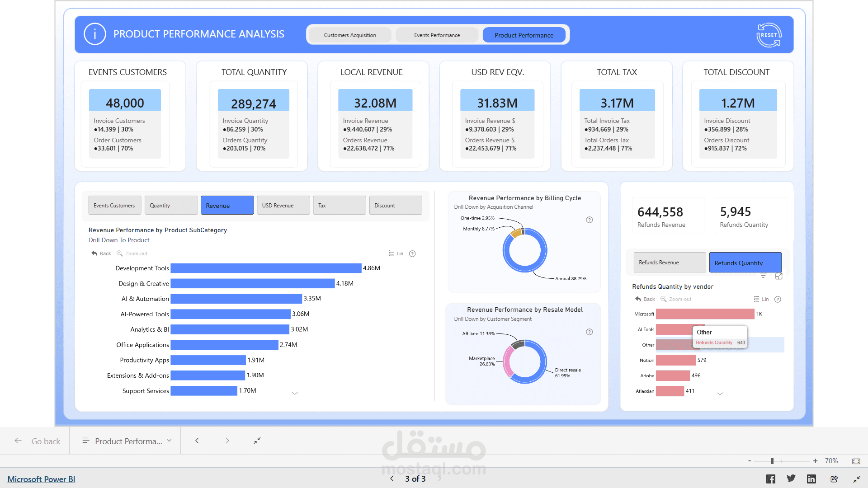The height and width of the screenshot is (488, 868).
Task: Click Adobe refunds bar 496
Action: tap(673, 375)
